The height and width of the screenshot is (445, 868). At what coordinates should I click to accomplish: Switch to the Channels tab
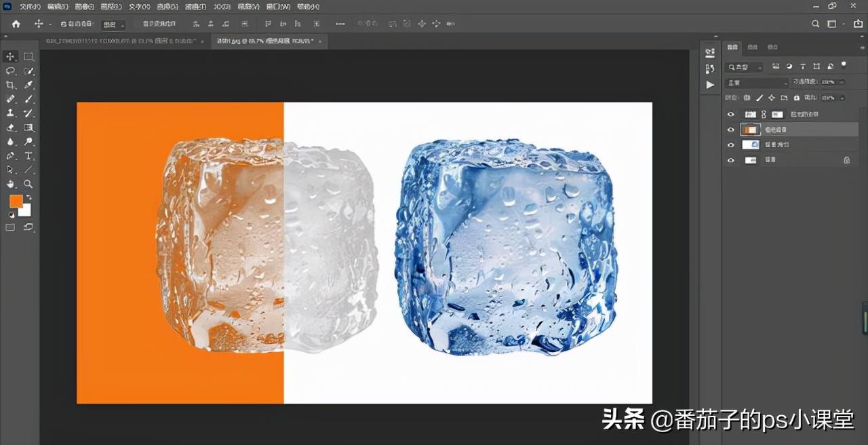tap(753, 47)
